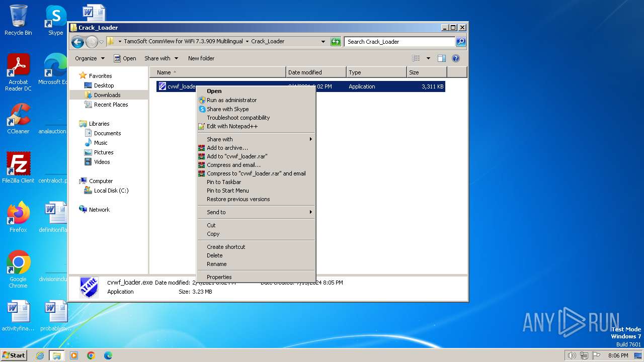Click the Explorer Forward navigation arrow

92,42
